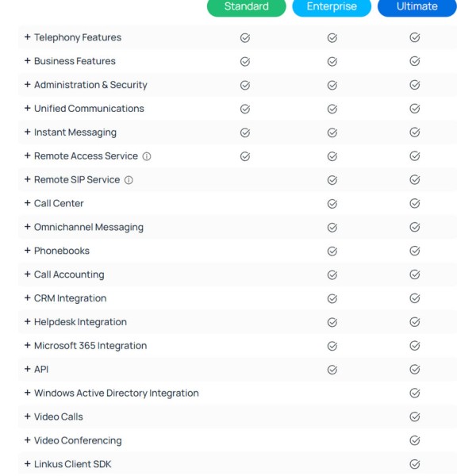Click the Phonebooks row label
Image resolution: width=476 pixels, height=476 pixels.
[62, 251]
